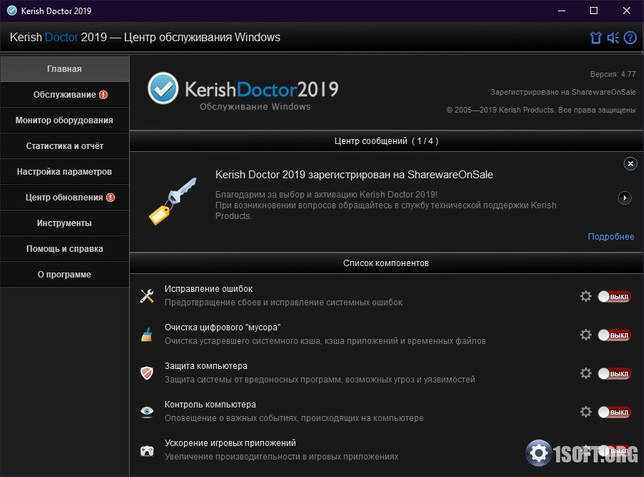
Task: Enable the Контроль компьютера toggle
Action: [614, 412]
